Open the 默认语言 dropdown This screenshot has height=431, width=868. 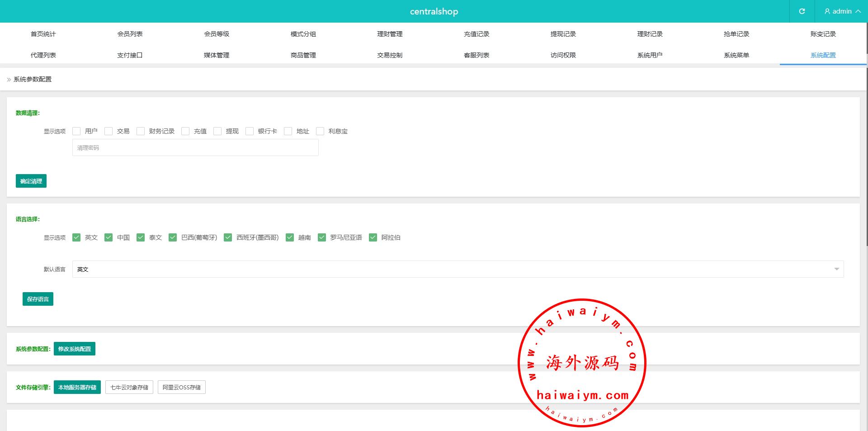coord(458,269)
